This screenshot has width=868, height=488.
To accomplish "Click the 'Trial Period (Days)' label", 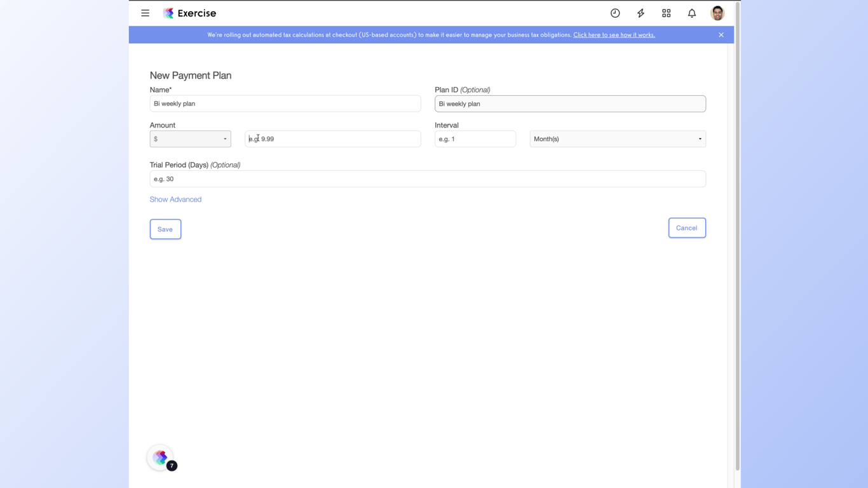I will pyautogui.click(x=179, y=165).
